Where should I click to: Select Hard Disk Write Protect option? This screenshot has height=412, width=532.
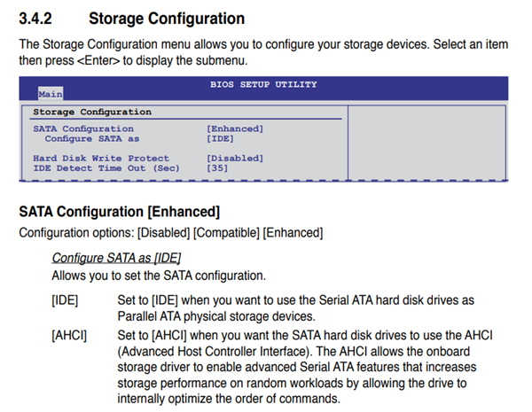[101, 159]
